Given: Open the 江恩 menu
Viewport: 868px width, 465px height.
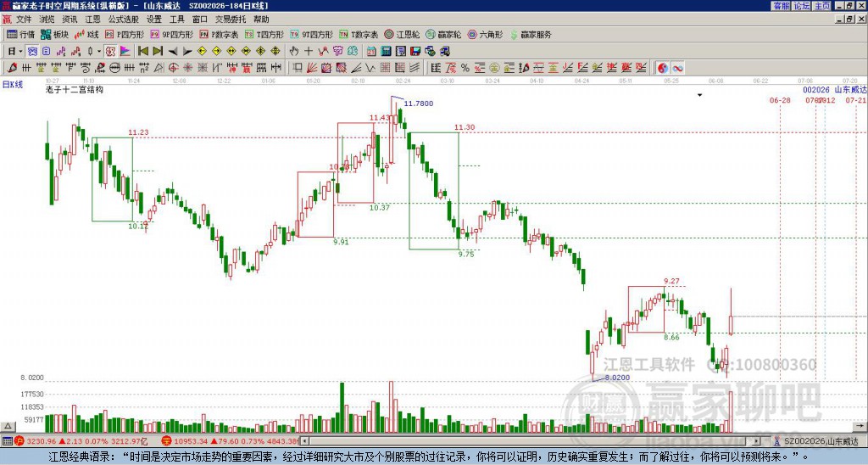Looking at the screenshot, I should (x=92, y=20).
